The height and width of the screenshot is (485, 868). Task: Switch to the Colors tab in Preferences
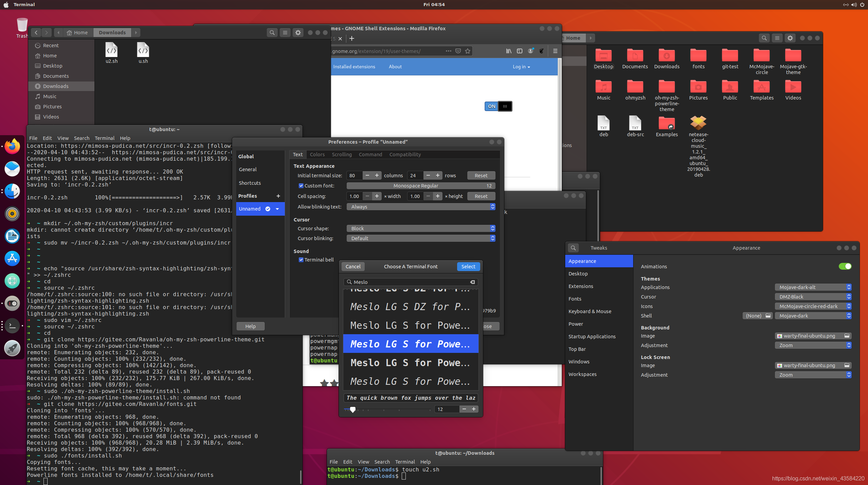tap(317, 155)
